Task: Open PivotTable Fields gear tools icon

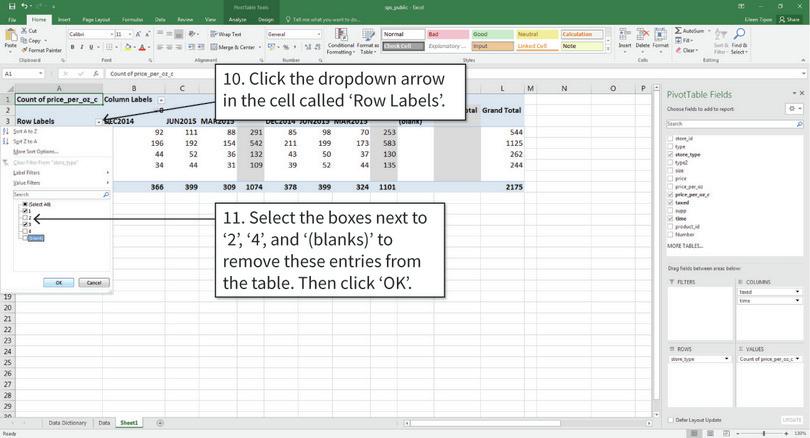Action: (792, 108)
